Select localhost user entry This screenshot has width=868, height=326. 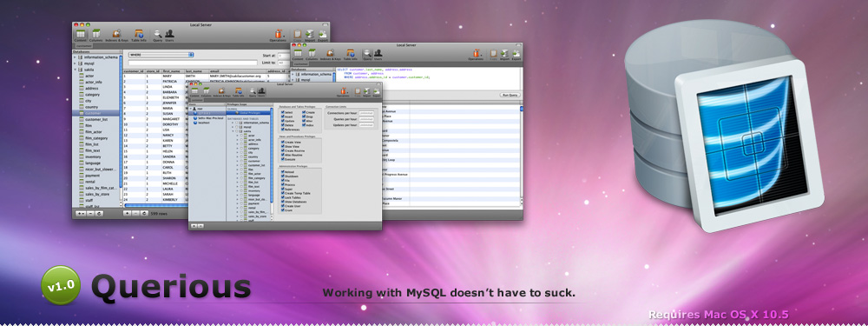pos(203,123)
